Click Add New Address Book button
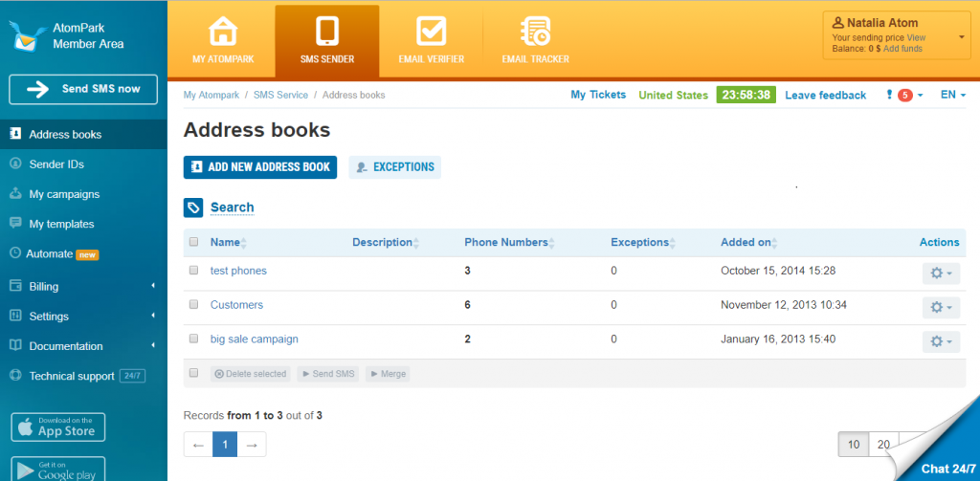The width and height of the screenshot is (980, 481). 260,167
